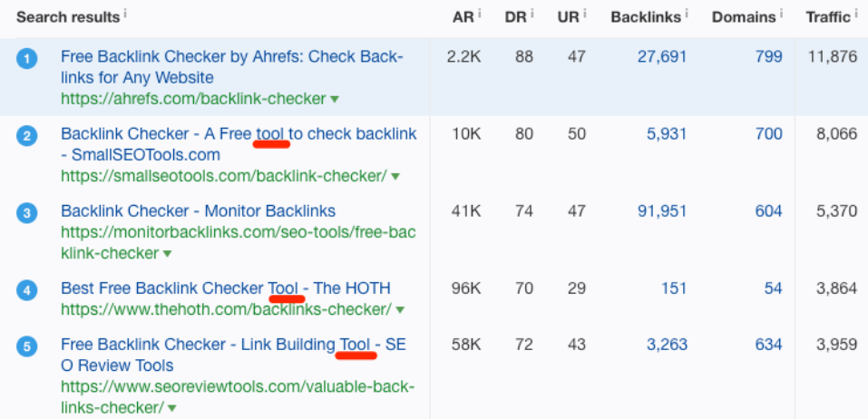This screenshot has width=868, height=419.
Task: Click the info icon beside Search results
Action: click(x=125, y=14)
